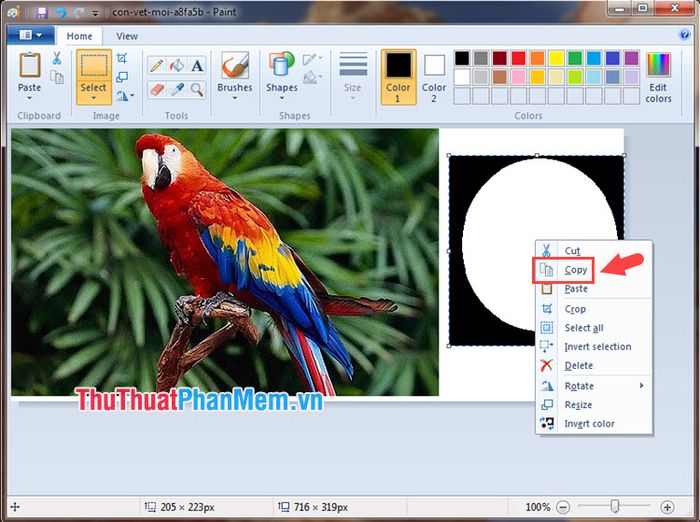700x522 pixels.
Task: Open Edit colors dialog
Action: [658, 78]
